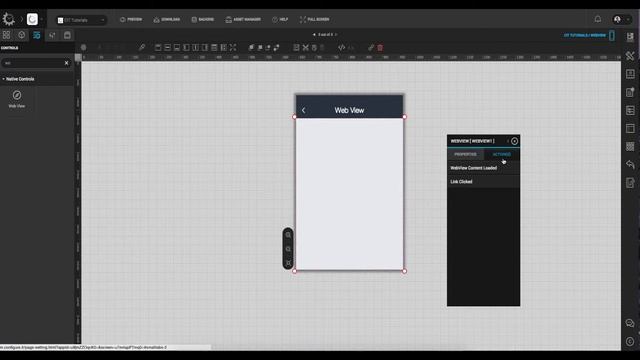The height and width of the screenshot is (360, 640).
Task: Click the Preview button
Action: pos(131,19)
